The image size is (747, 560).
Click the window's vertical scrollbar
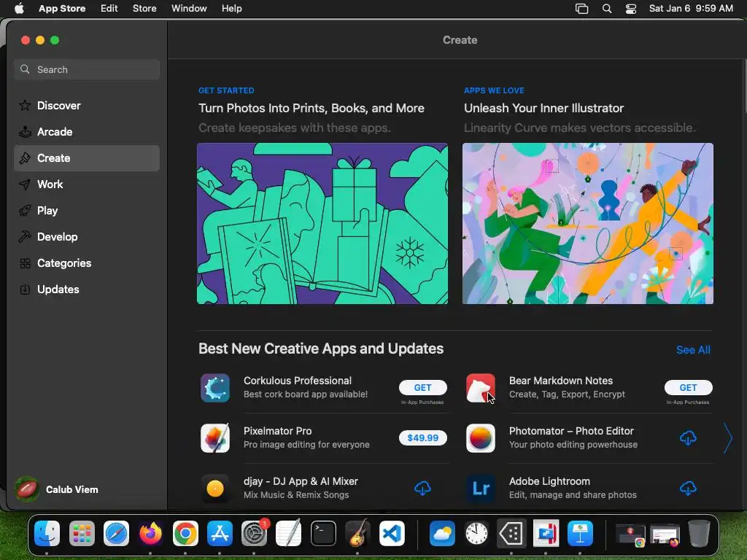click(x=744, y=86)
